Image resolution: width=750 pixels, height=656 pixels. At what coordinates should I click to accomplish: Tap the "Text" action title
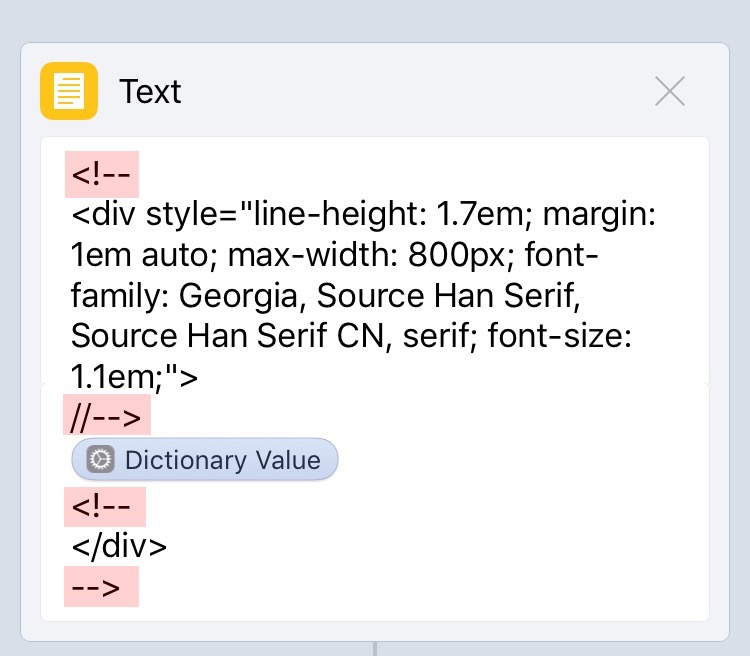150,92
